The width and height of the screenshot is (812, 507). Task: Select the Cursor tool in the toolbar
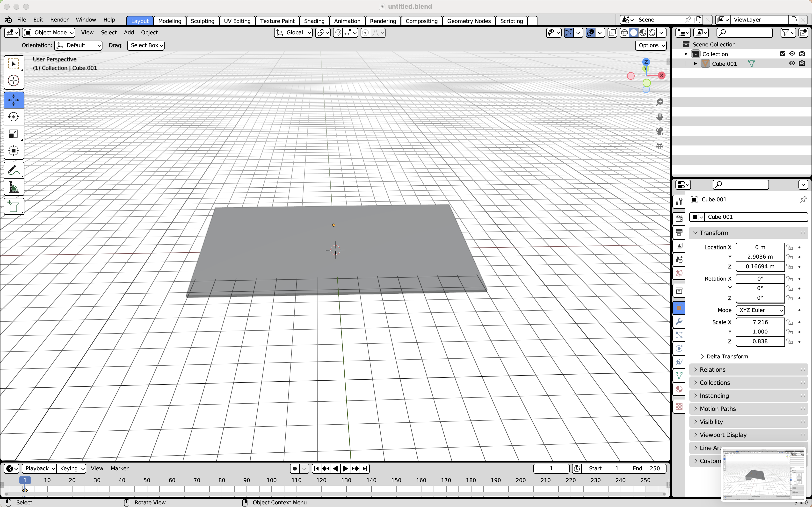tap(14, 80)
